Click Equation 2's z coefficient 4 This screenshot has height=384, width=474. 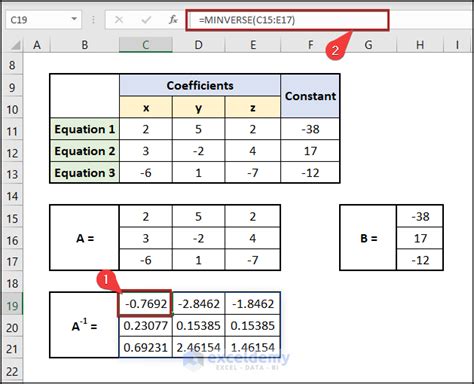click(253, 151)
